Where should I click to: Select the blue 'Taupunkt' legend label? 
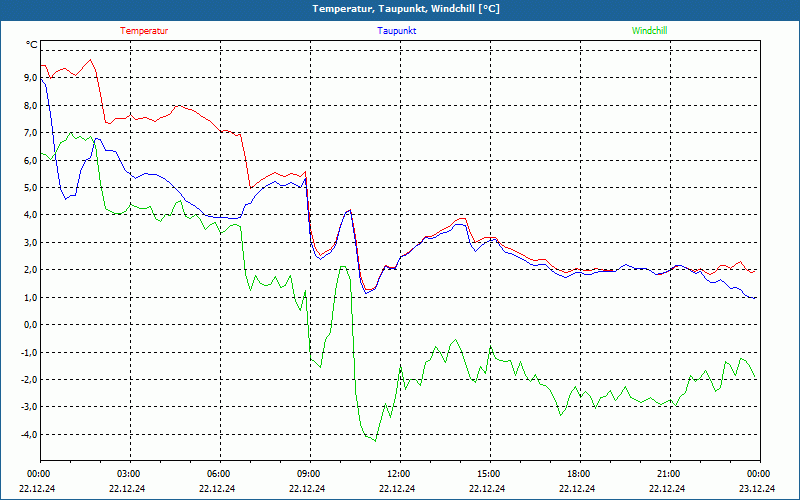396,31
